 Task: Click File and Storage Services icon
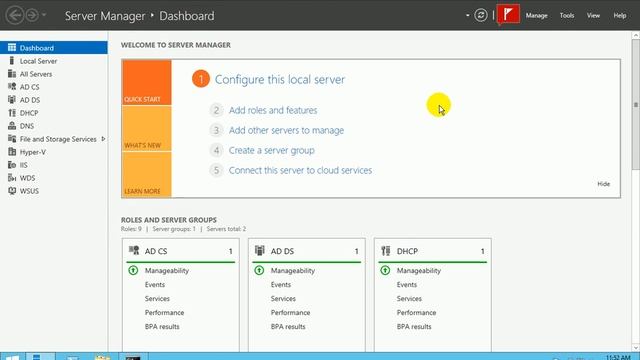click(12, 139)
